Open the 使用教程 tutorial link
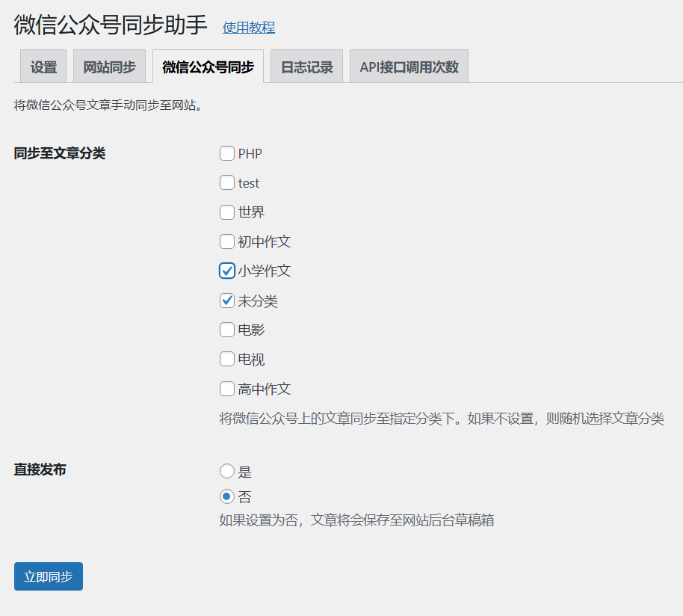683x616 pixels. point(248,28)
